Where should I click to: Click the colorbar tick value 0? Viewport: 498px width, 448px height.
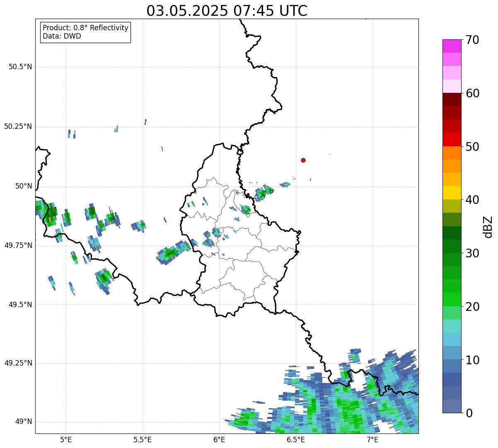click(469, 413)
